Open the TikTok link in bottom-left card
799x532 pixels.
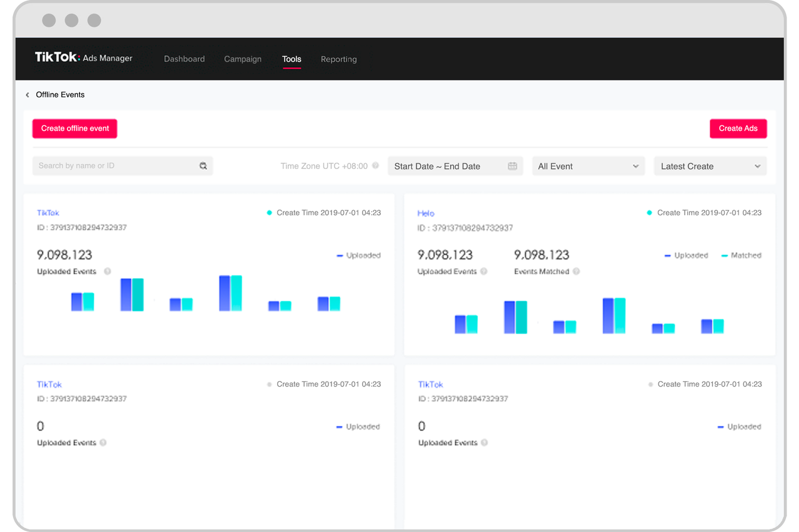click(49, 384)
